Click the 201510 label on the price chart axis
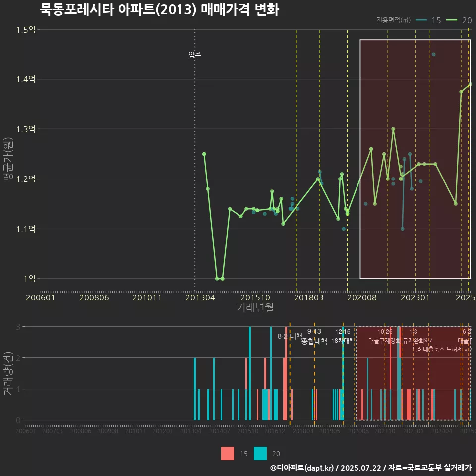The width and height of the screenshot is (476, 476). [255, 297]
